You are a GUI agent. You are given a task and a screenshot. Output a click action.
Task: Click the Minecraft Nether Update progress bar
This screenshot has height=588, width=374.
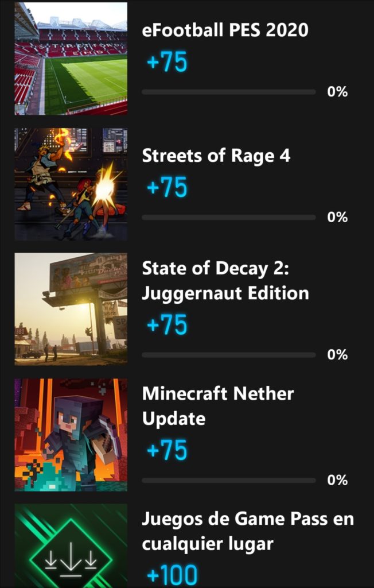(228, 480)
